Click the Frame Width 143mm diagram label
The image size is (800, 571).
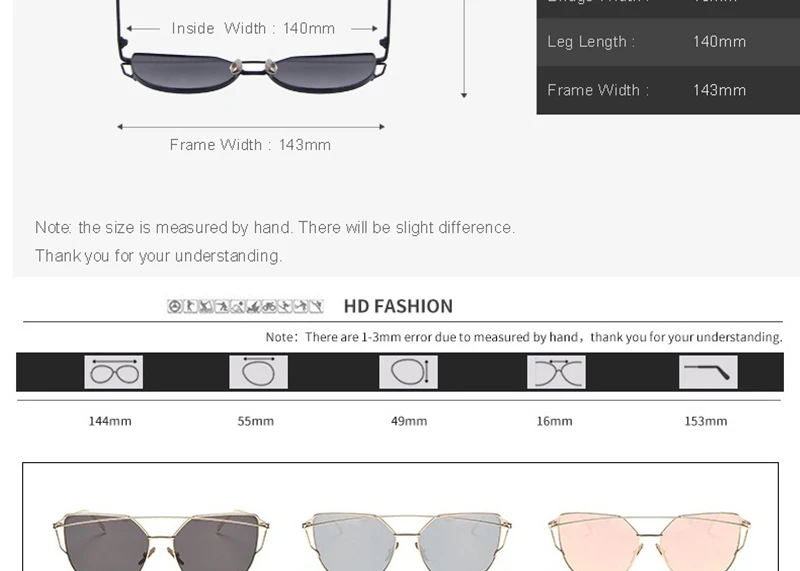point(250,145)
